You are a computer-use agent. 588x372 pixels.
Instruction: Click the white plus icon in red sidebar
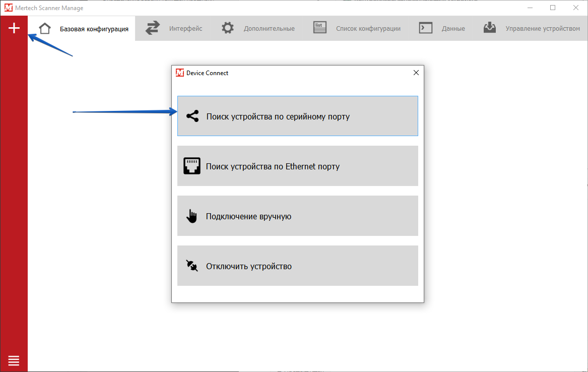click(14, 28)
